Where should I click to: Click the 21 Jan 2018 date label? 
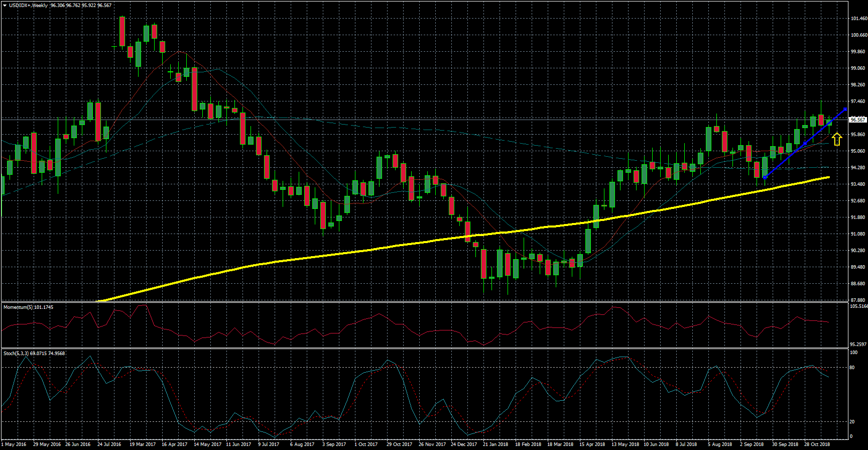click(495, 444)
